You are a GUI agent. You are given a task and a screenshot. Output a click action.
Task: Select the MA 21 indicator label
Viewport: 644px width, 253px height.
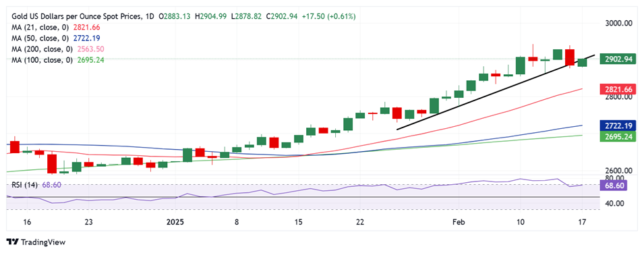pos(40,28)
